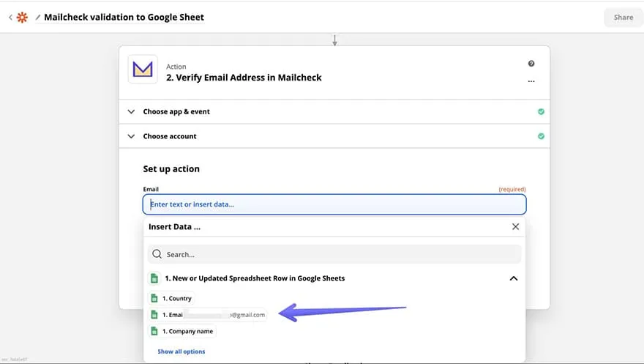Click the search magnifier icon
Image resolution: width=644 pixels, height=364 pixels.
point(157,254)
